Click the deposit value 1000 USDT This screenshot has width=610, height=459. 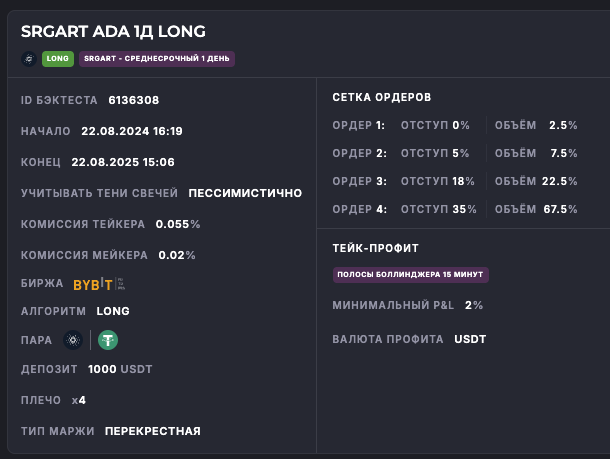coord(120,369)
